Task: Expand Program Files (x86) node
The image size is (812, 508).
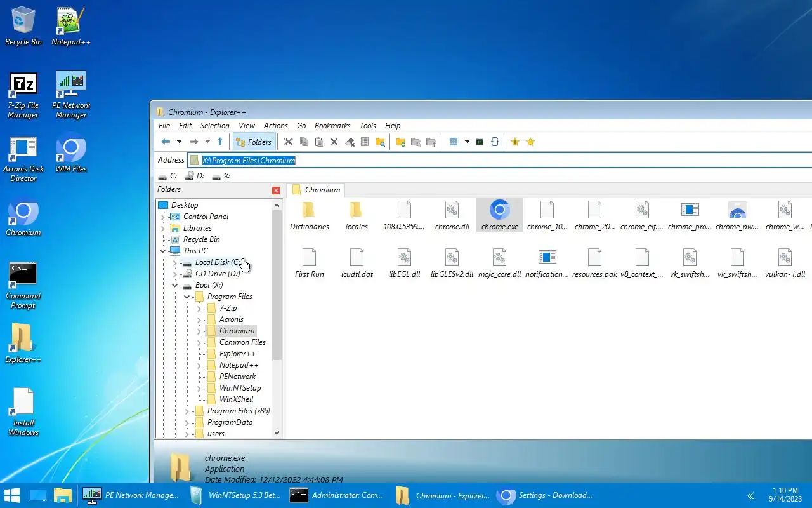Action: tap(187, 411)
